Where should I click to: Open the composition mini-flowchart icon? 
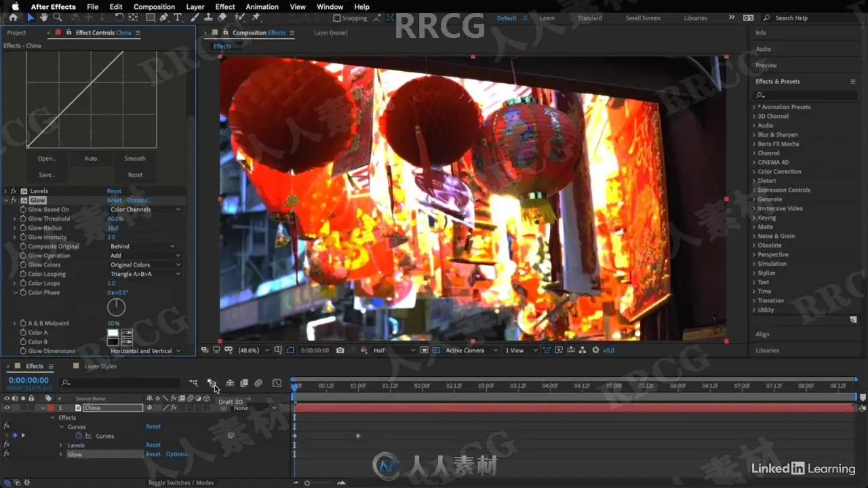coord(194,384)
